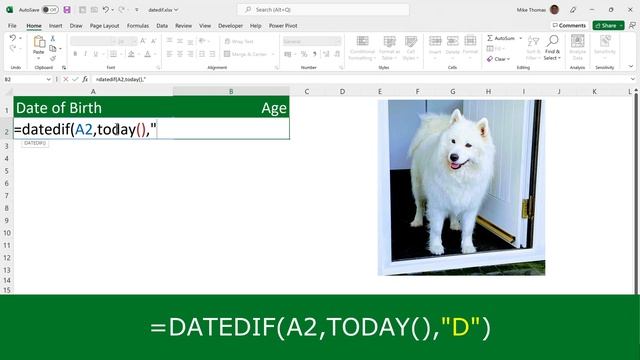This screenshot has width=640, height=360.
Task: Click the Cut scissors icon
Action: click(x=53, y=38)
